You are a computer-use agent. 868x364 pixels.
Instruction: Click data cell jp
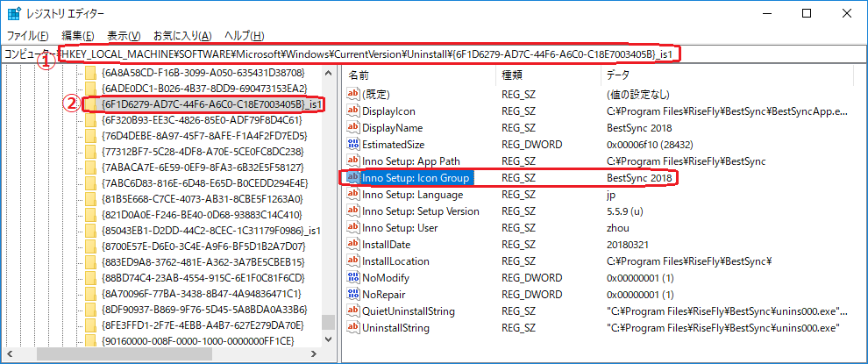click(612, 195)
